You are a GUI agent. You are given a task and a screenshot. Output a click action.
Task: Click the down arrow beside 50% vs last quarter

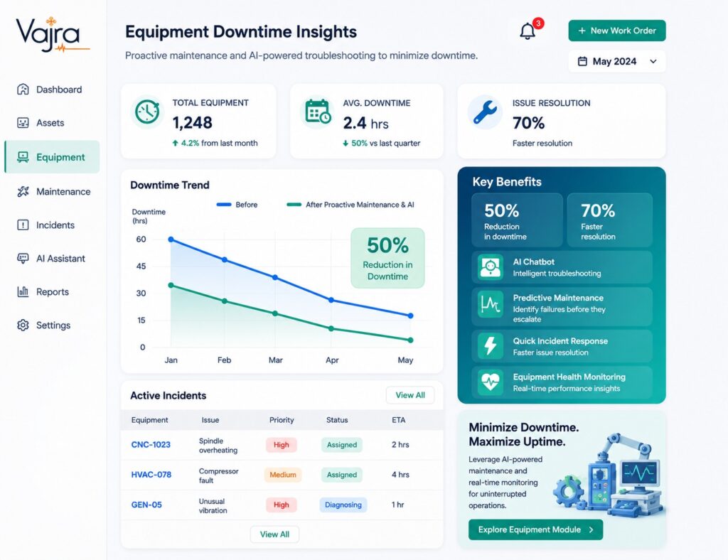tap(346, 144)
